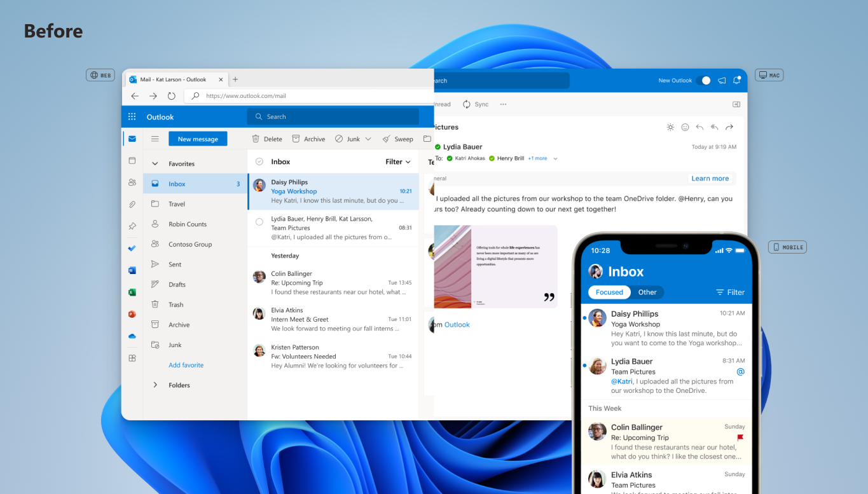Launch Excel from the left rail

(x=132, y=292)
